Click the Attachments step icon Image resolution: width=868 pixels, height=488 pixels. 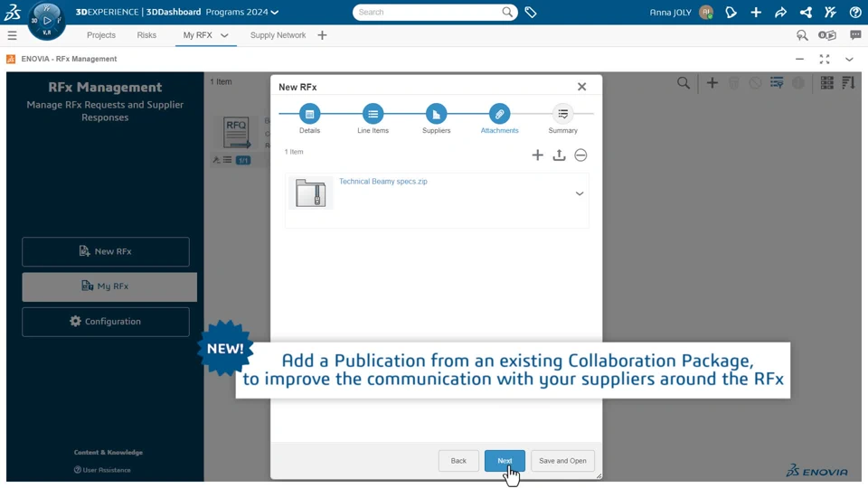(499, 114)
